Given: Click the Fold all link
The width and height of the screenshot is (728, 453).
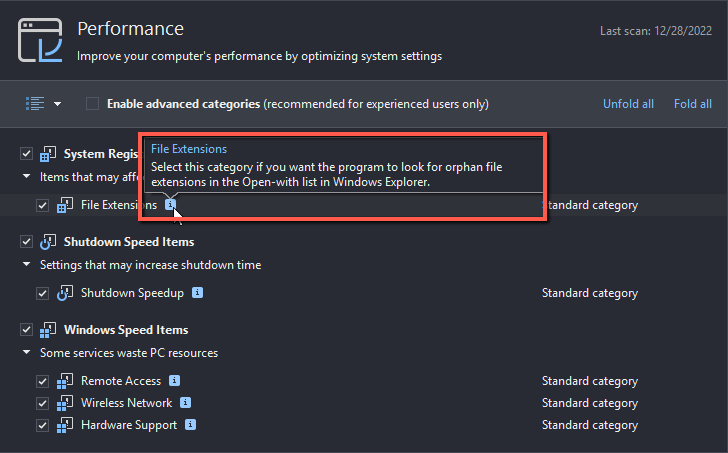Looking at the screenshot, I should click(x=693, y=104).
